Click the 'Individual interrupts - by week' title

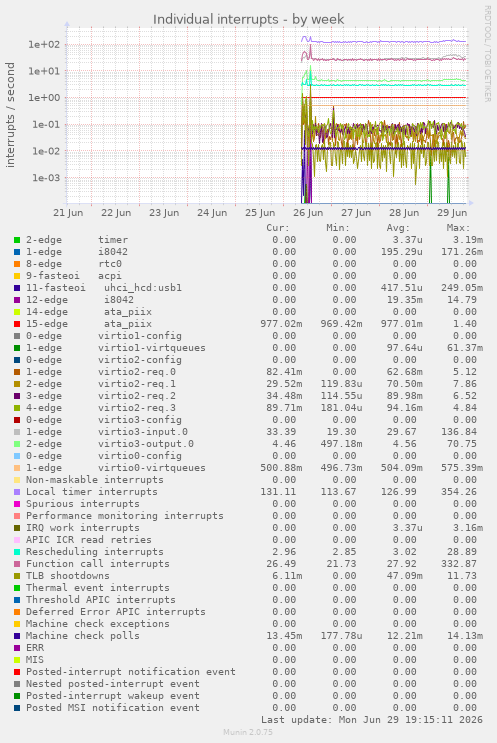(248, 19)
